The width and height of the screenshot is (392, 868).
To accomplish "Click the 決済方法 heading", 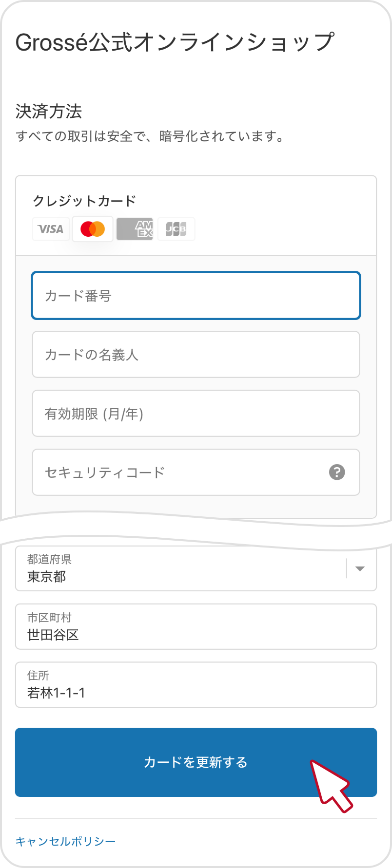I will [49, 112].
